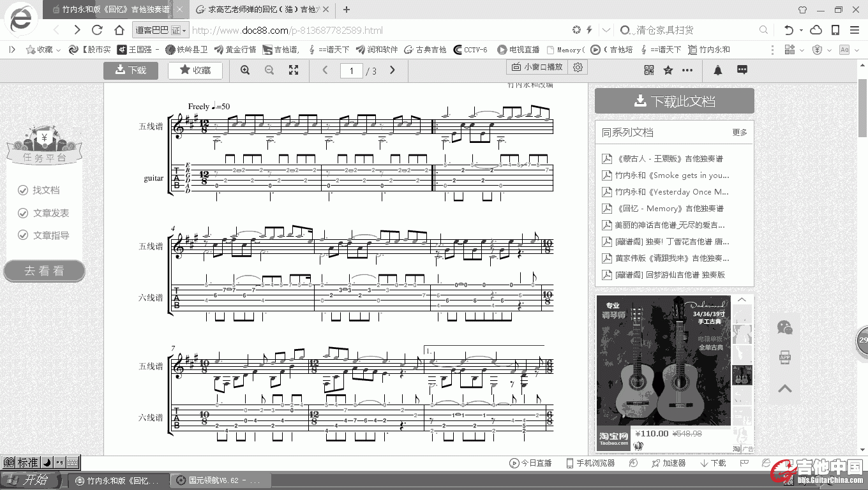Toggle fullscreen document view icon
Screen dimensions: 868x490
click(294, 70)
